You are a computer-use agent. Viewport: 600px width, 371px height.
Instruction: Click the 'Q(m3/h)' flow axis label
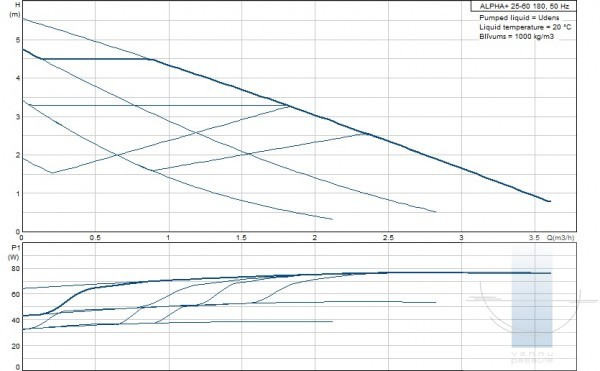pos(561,238)
